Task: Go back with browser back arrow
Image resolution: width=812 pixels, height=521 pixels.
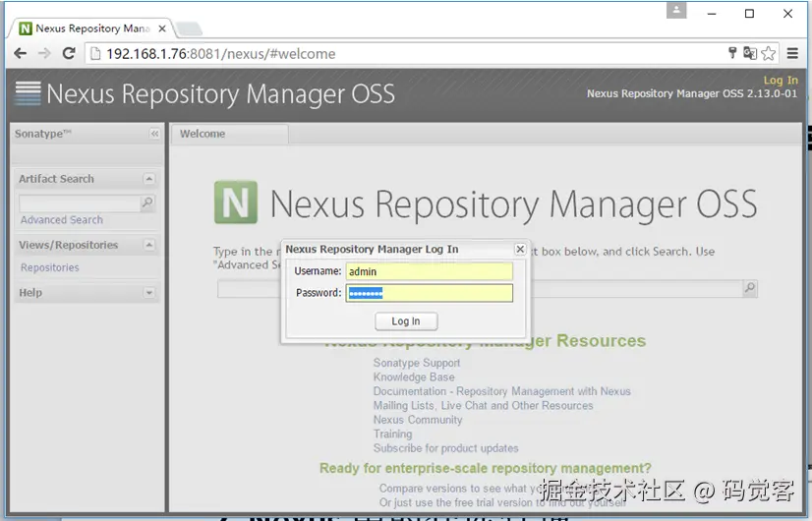Action: click(x=21, y=53)
